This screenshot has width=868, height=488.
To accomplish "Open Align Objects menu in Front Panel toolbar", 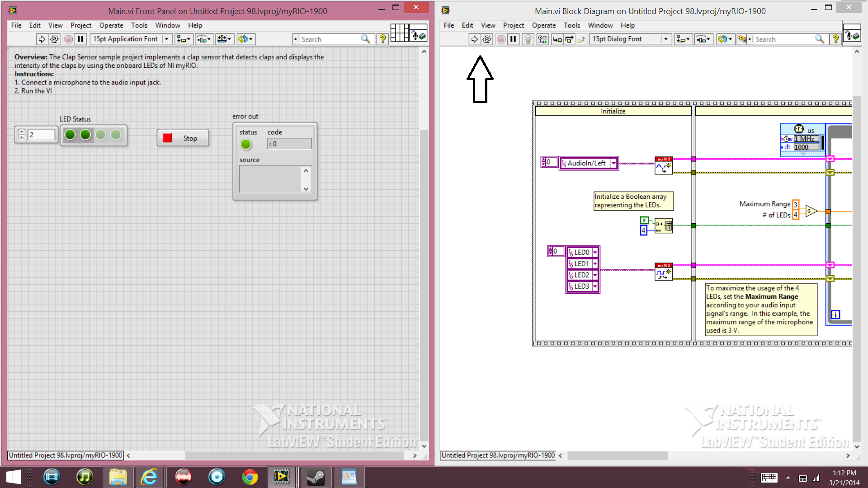I will pos(184,39).
